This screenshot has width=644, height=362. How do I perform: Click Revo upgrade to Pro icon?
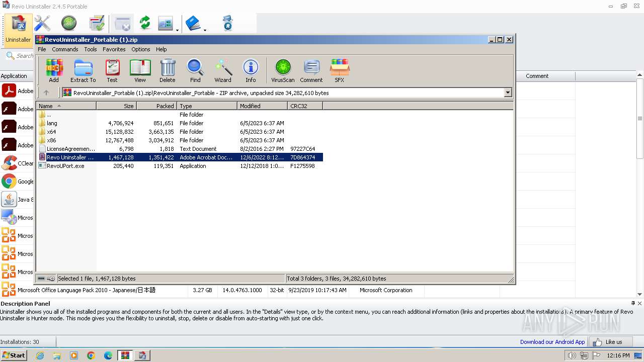[228, 23]
